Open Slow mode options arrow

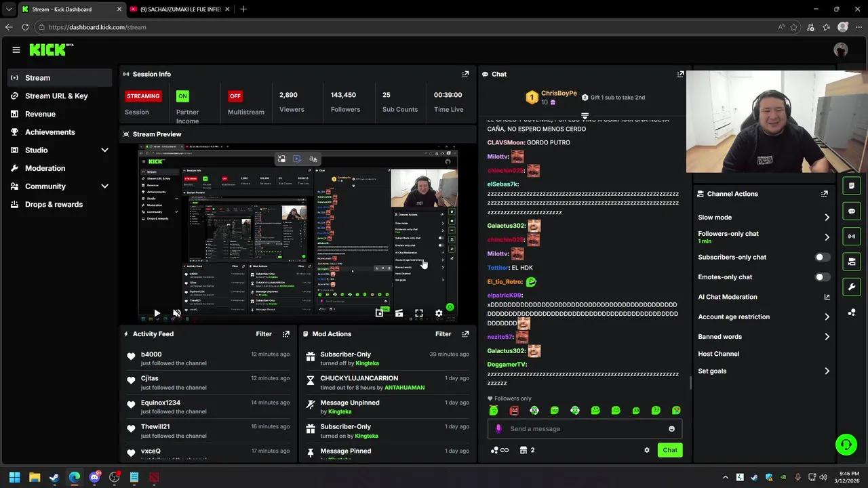pos(827,218)
